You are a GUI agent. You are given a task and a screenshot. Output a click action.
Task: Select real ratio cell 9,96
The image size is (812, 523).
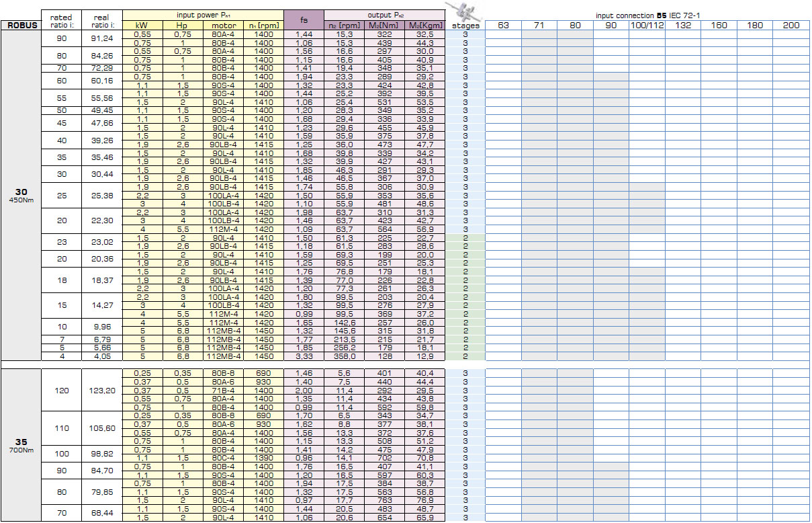click(x=101, y=326)
